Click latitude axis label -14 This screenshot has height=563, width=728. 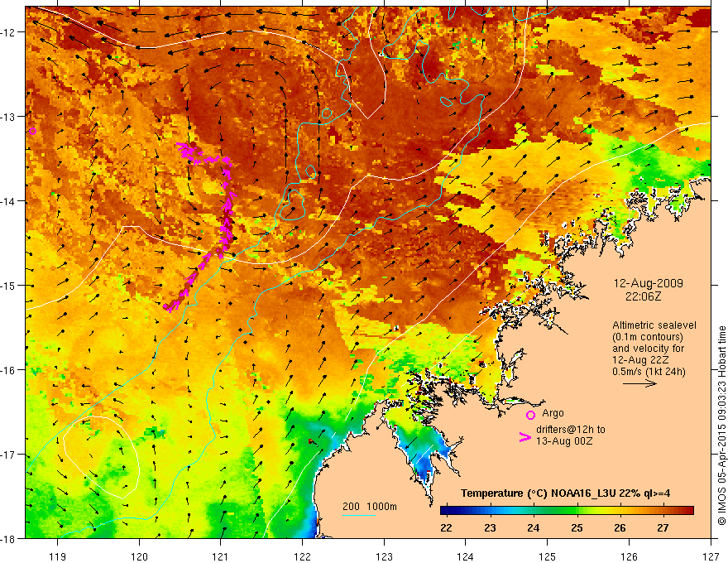pos(7,201)
